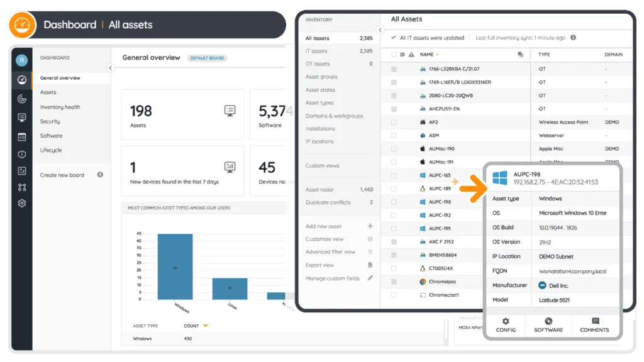
Task: Open the dashboard gauge icon in sidebar
Action: pos(22,80)
